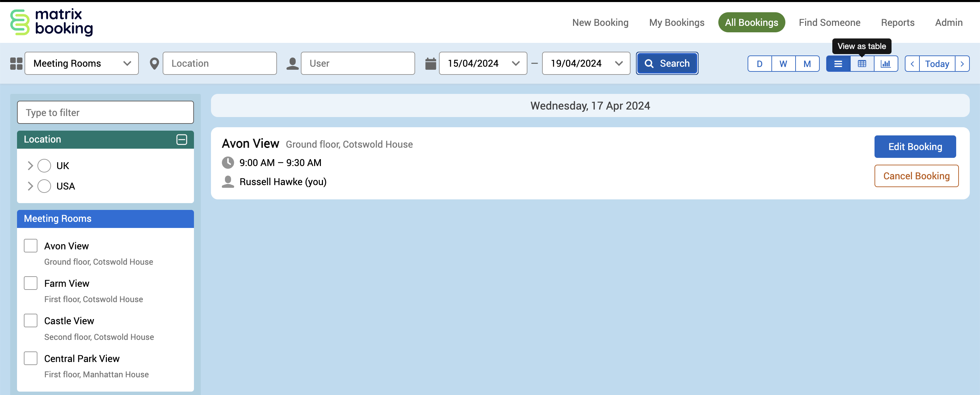Click the grid category icon beside Meeting Rooms

(16, 64)
